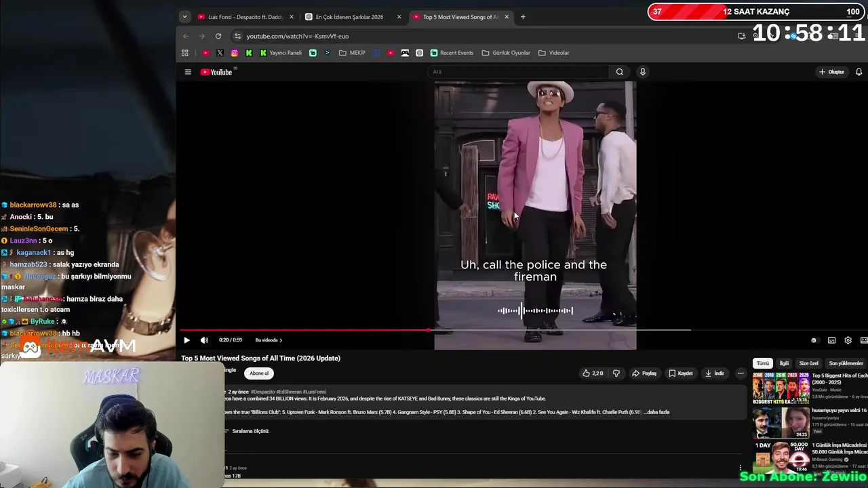Go back in browser history

(x=186, y=36)
